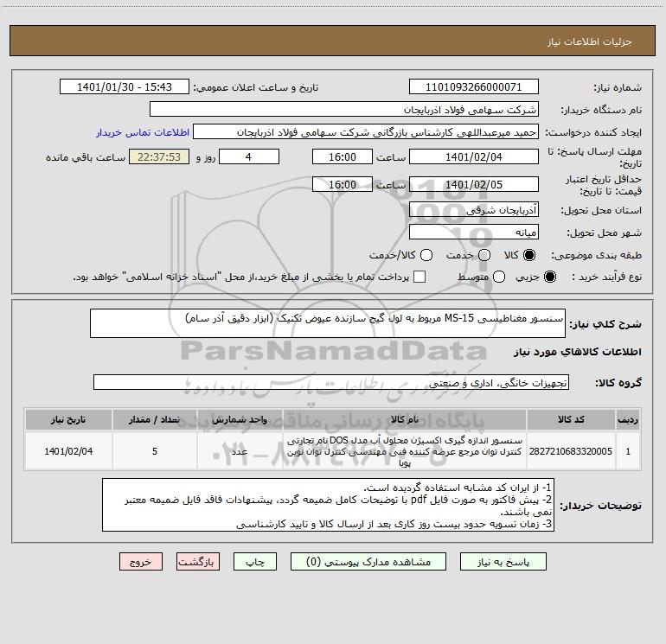Click the unit cell عدد
This screenshot has width=666, height=644.
(x=240, y=451)
